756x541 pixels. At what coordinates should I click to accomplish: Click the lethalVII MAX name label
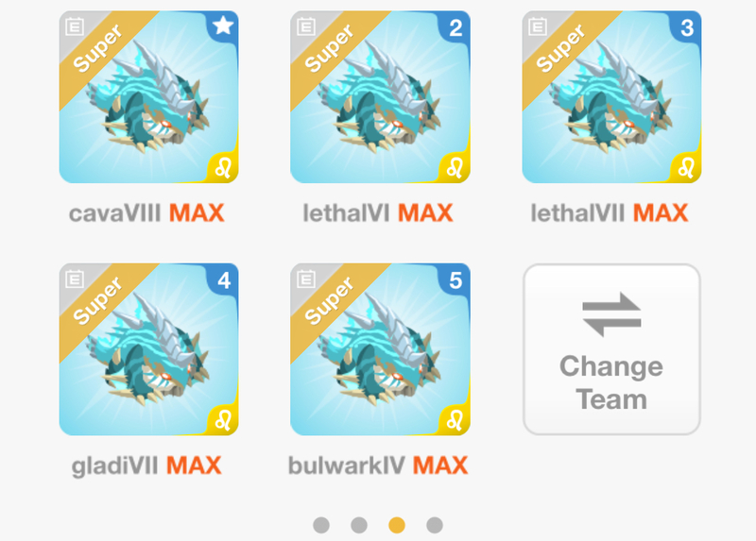[609, 213]
